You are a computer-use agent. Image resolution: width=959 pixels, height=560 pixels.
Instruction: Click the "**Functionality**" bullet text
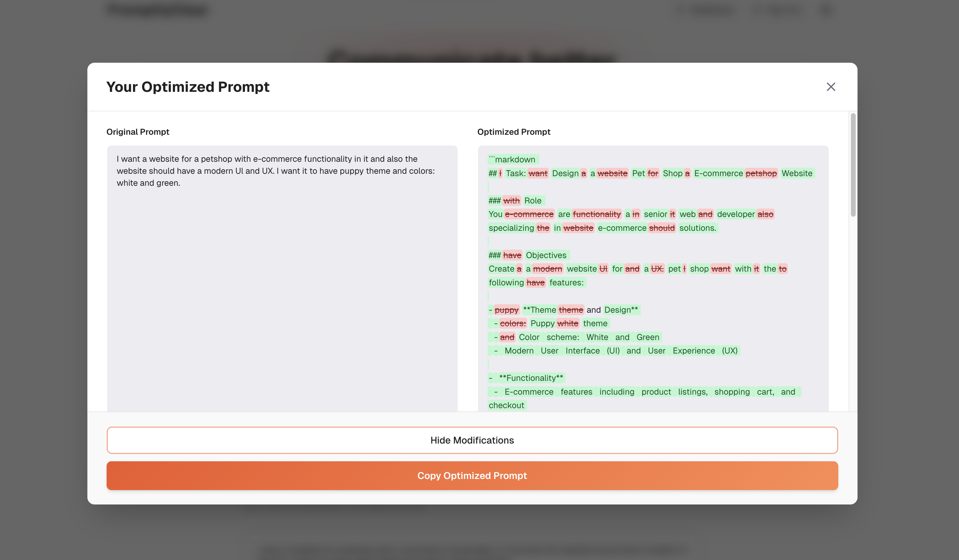(x=531, y=378)
